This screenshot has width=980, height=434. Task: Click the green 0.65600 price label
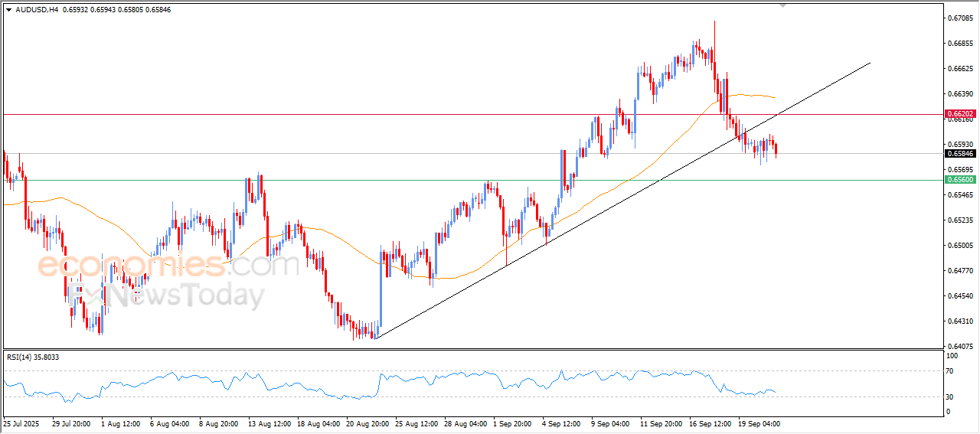tap(960, 179)
